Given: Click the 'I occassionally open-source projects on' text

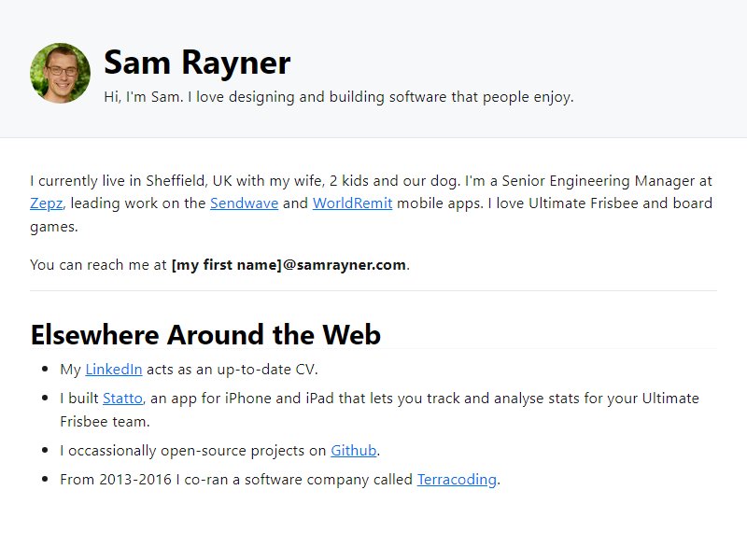Looking at the screenshot, I should (x=193, y=451).
